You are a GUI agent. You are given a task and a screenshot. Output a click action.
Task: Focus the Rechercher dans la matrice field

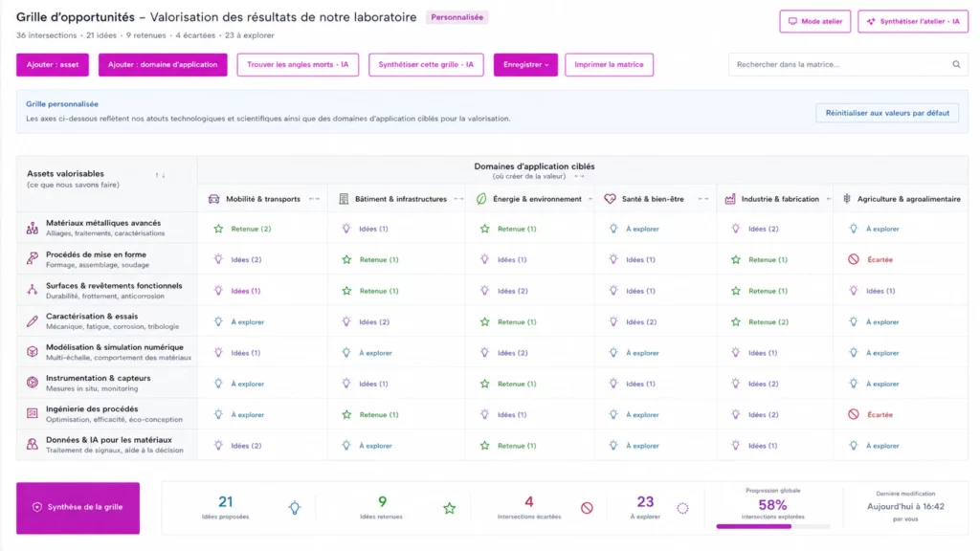(840, 64)
